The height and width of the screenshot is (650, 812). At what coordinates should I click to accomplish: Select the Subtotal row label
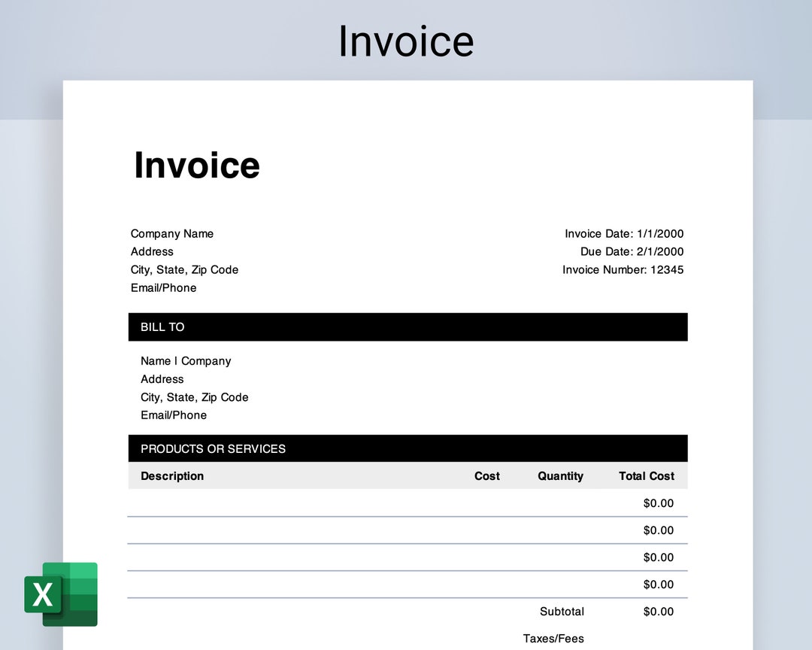click(x=562, y=611)
